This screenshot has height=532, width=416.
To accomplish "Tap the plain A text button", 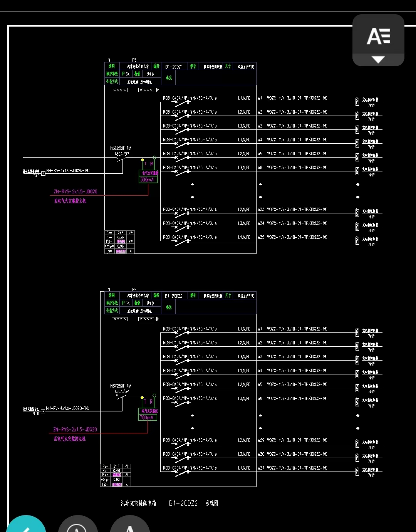I will coord(130,526).
